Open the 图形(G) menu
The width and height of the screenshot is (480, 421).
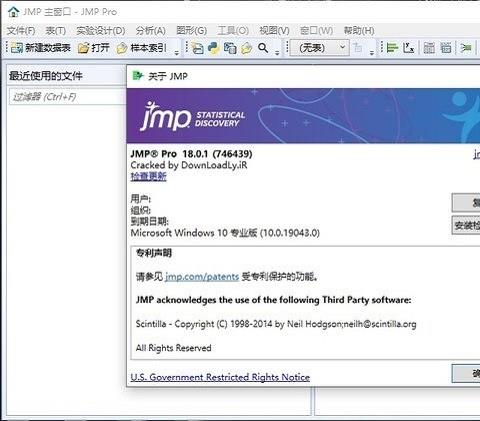tap(192, 31)
